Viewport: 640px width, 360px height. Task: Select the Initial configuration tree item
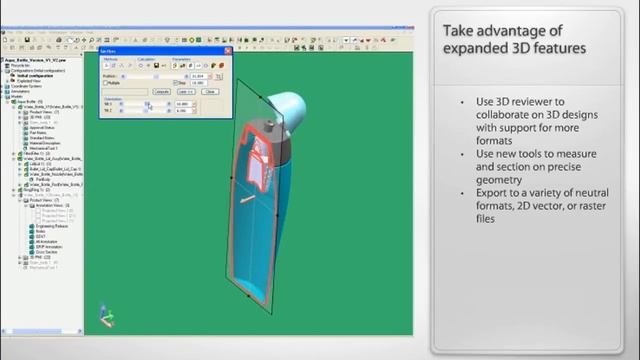[35, 76]
